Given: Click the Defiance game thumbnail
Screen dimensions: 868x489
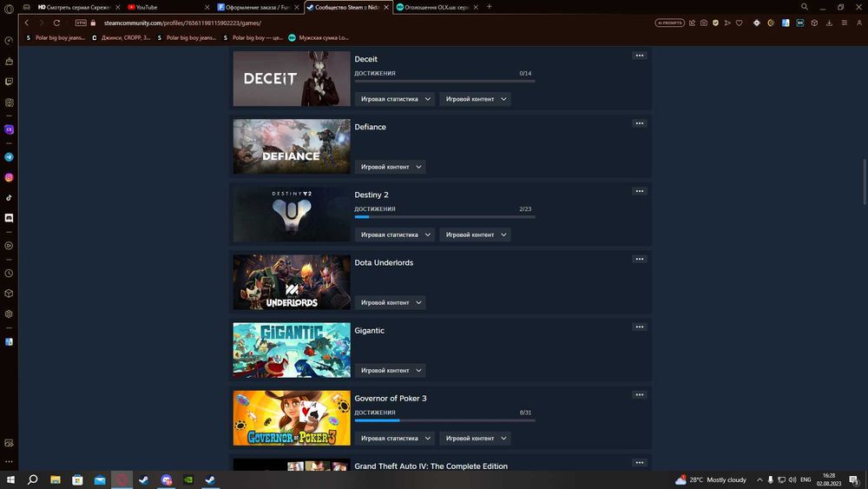Looking at the screenshot, I should [292, 146].
